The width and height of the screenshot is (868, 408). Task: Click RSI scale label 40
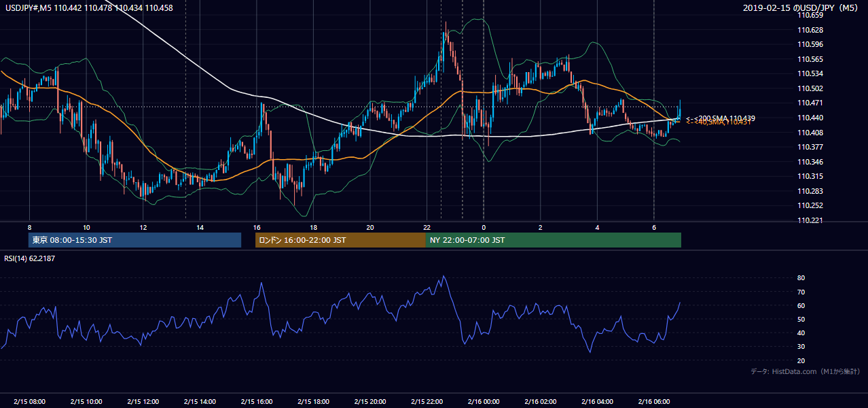[801, 333]
